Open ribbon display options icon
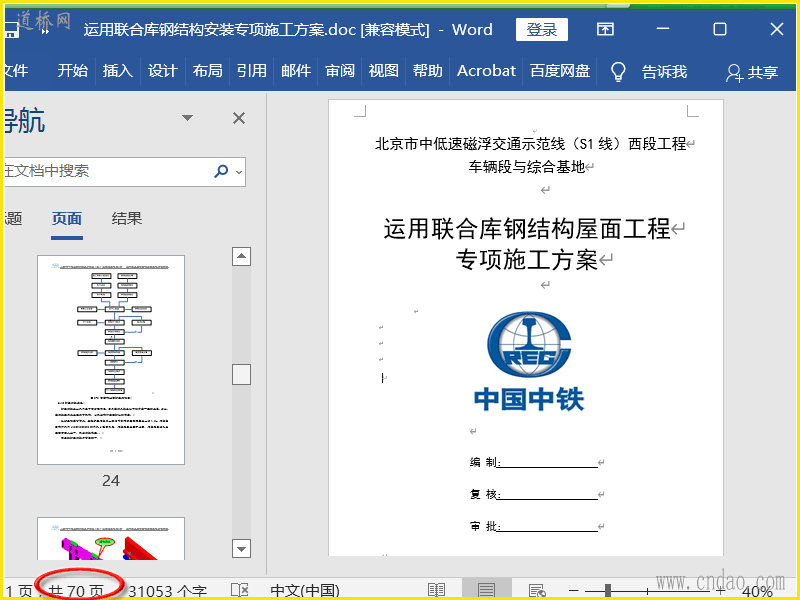Screen dimensions: 800x600 click(x=605, y=29)
